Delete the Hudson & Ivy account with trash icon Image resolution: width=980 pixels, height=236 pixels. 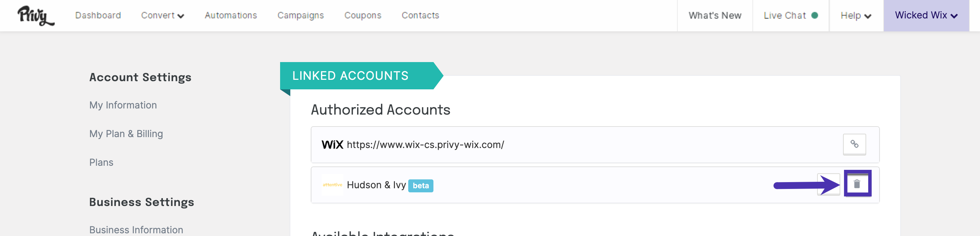pos(857,184)
